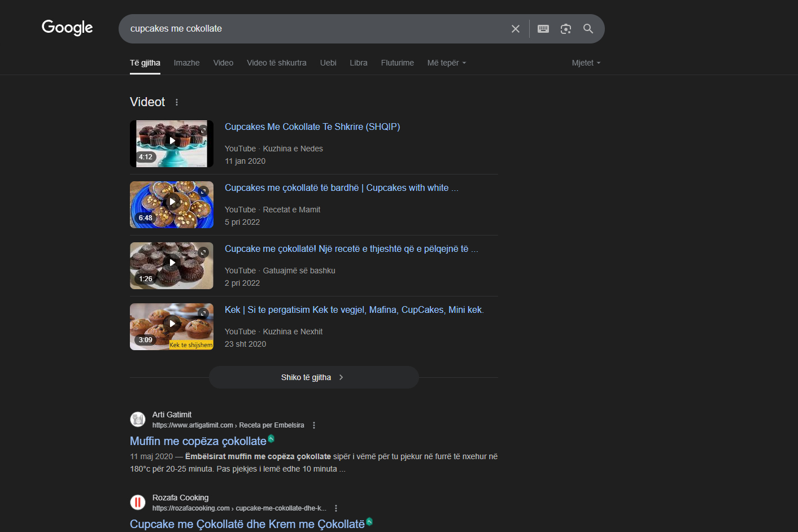Switch to the Video të shkurtra tab
The height and width of the screenshot is (532, 798).
276,63
